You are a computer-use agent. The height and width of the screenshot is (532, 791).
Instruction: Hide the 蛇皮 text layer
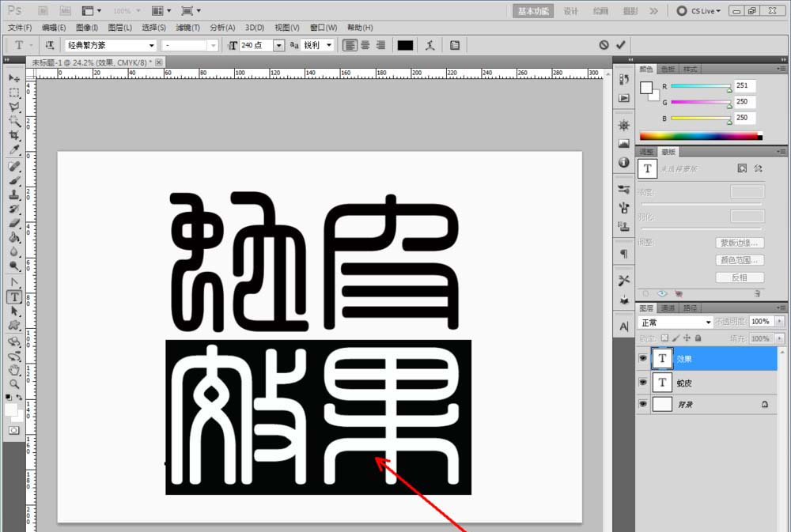pos(642,383)
